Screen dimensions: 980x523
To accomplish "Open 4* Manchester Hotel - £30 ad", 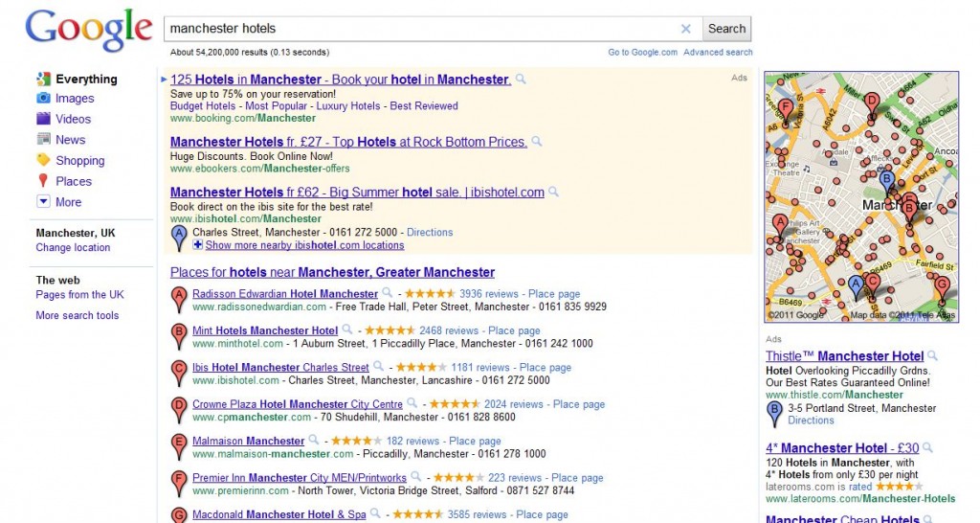I will (842, 448).
